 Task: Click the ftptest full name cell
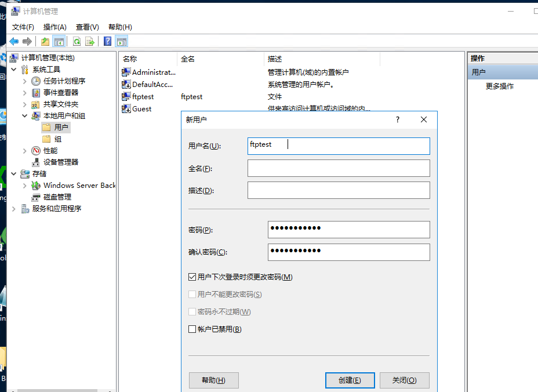click(x=191, y=97)
